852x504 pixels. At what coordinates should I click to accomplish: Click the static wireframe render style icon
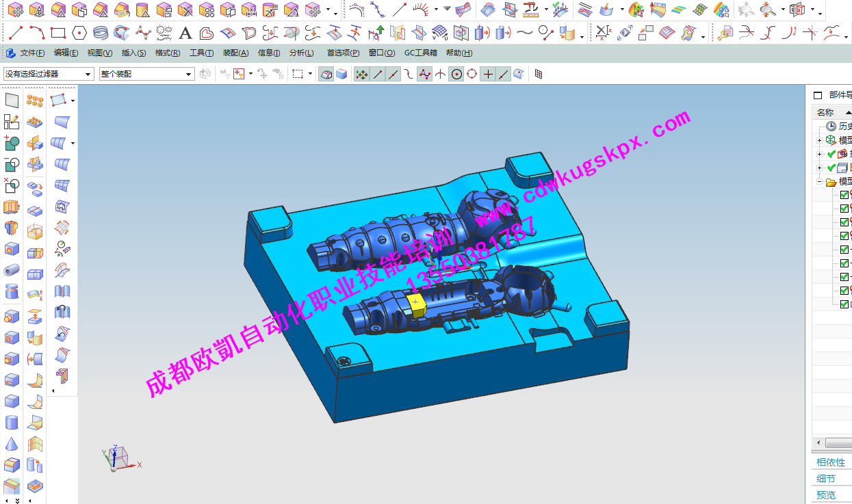tap(326, 74)
